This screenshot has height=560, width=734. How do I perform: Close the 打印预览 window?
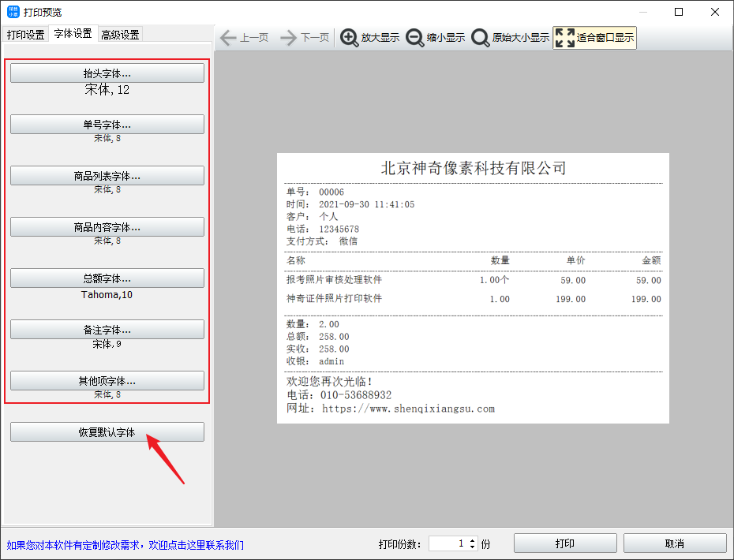pos(715,12)
